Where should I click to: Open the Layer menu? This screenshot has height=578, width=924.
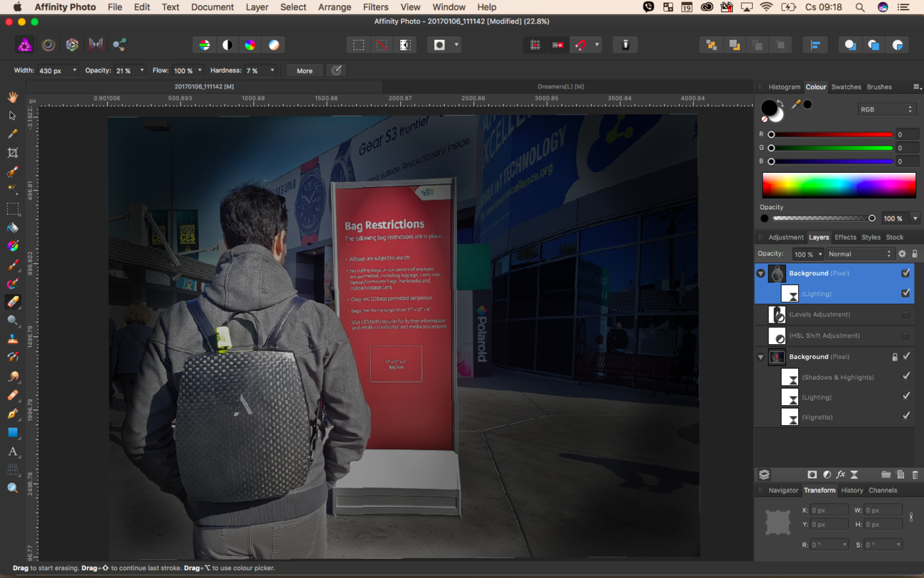point(257,7)
